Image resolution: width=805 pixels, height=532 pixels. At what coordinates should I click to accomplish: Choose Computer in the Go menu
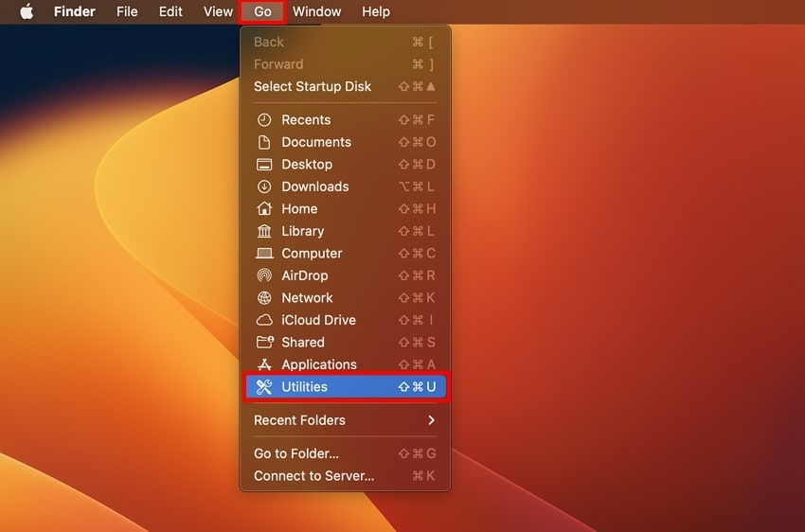tap(345, 254)
